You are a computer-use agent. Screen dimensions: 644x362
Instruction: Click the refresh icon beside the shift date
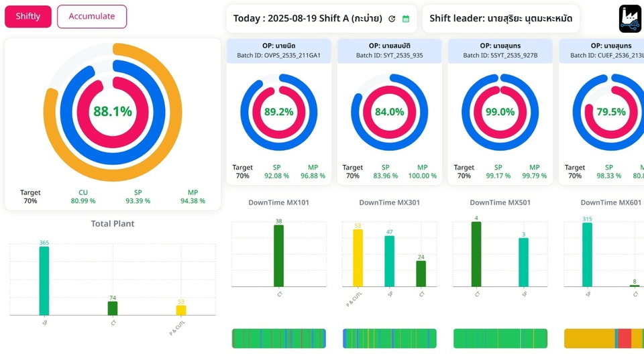point(392,19)
